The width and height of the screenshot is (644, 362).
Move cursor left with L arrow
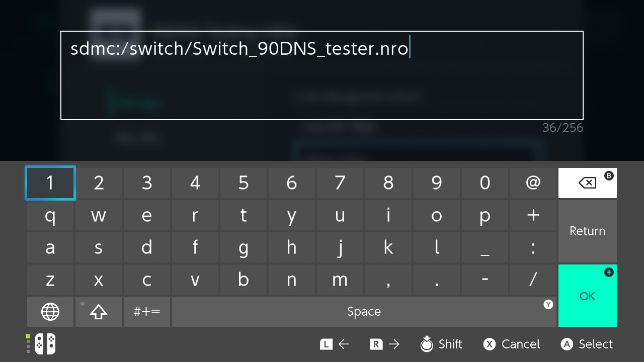click(x=335, y=344)
